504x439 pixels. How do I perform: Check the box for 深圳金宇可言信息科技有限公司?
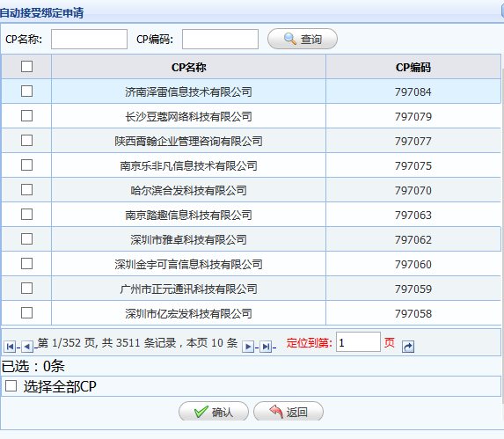[x=26, y=264]
